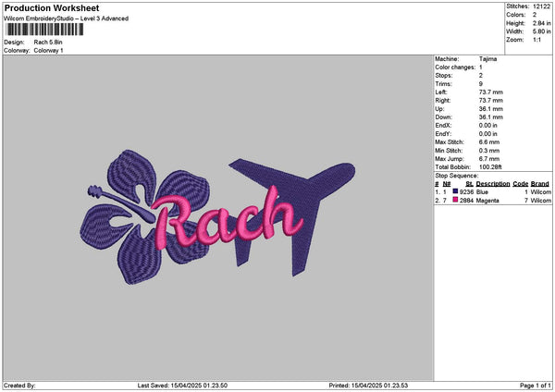Click the 'Max Jump: 6.7 mm' value

tap(489, 159)
